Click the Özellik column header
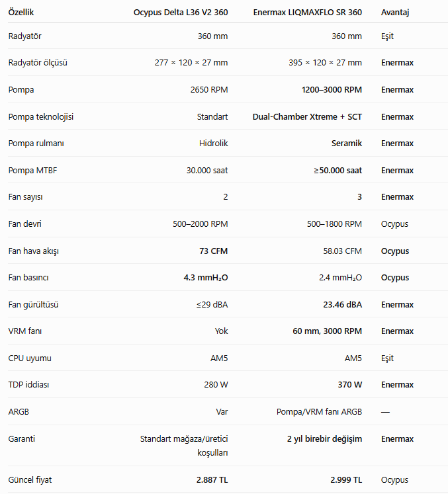The image size is (448, 494). [21, 13]
